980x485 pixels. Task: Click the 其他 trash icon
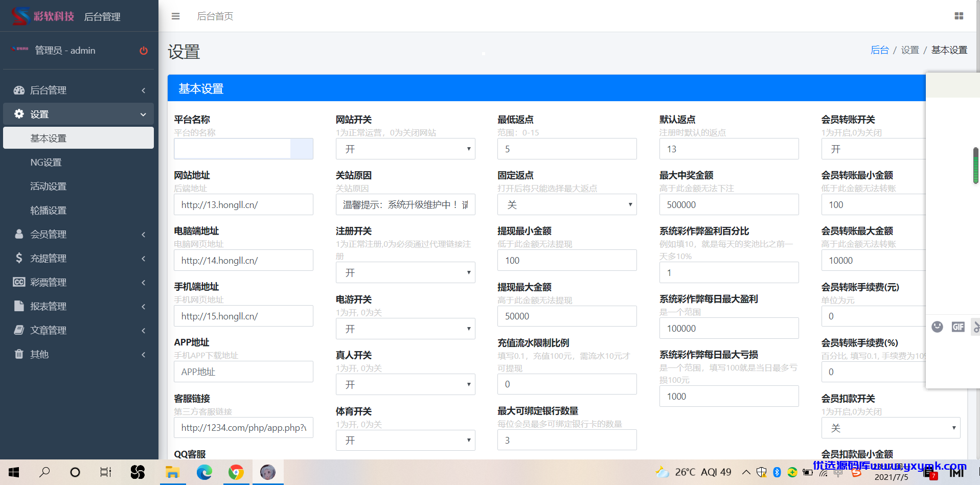pos(19,354)
